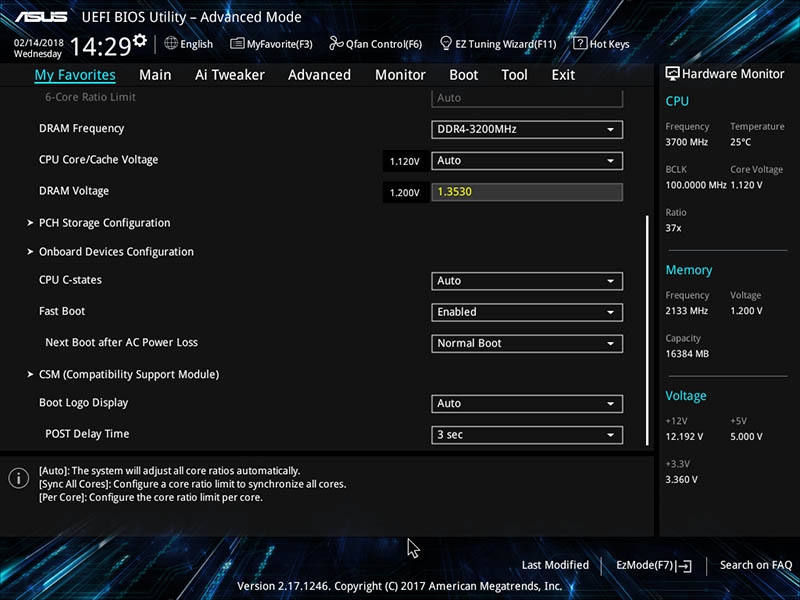800x600 pixels.
Task: Click the 6-Core Ratio Limit field
Action: (527, 98)
